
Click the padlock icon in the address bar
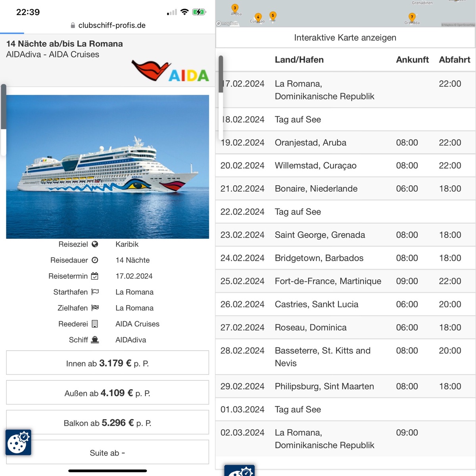[x=73, y=25]
